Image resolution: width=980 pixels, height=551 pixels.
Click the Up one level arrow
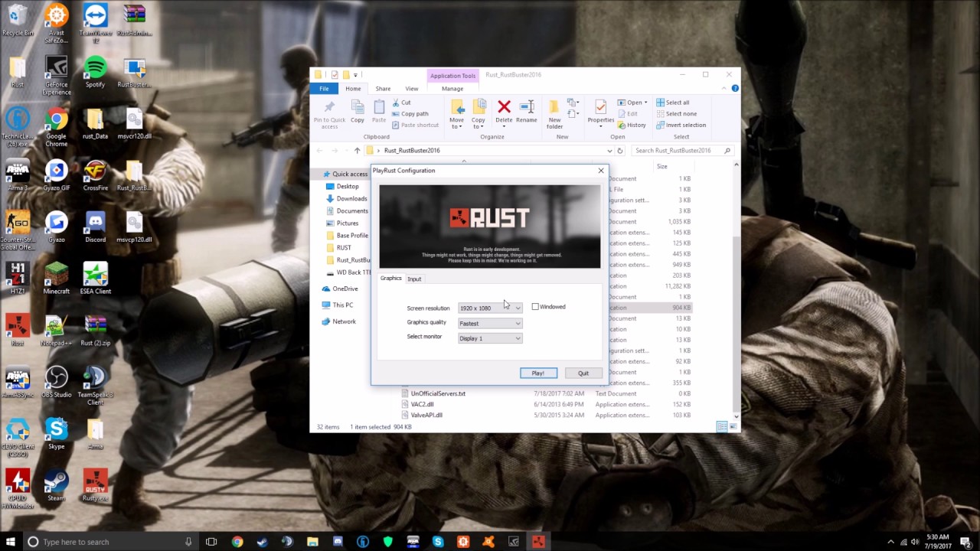pyautogui.click(x=357, y=151)
